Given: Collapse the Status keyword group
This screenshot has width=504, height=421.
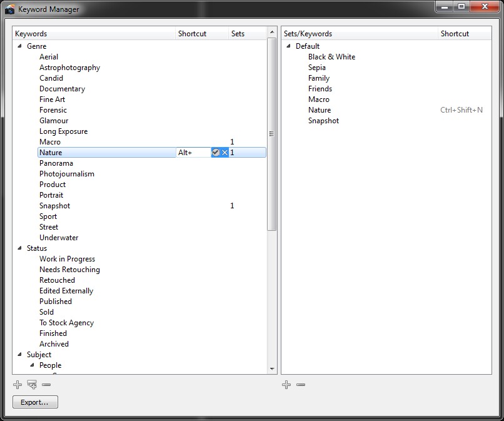Looking at the screenshot, I should click(x=19, y=248).
